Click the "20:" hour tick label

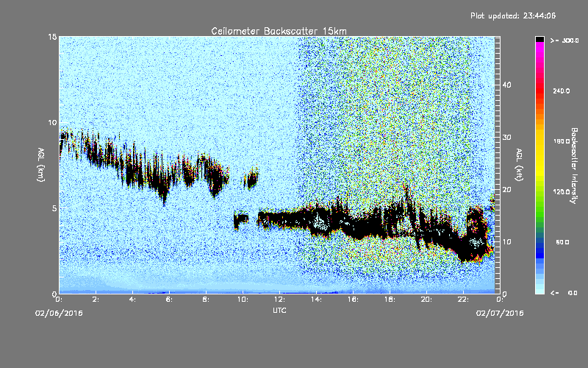(427, 300)
